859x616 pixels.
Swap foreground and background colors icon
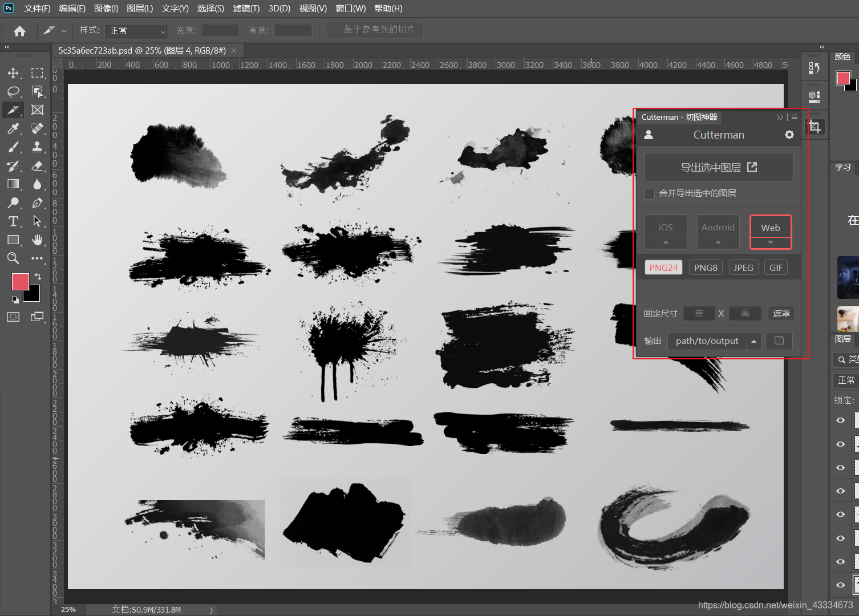point(38,277)
